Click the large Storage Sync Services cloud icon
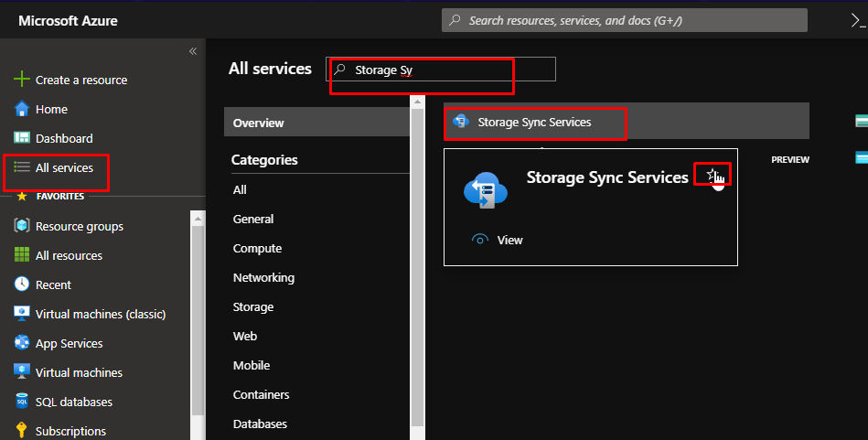The width and height of the screenshot is (868, 440). coord(486,190)
